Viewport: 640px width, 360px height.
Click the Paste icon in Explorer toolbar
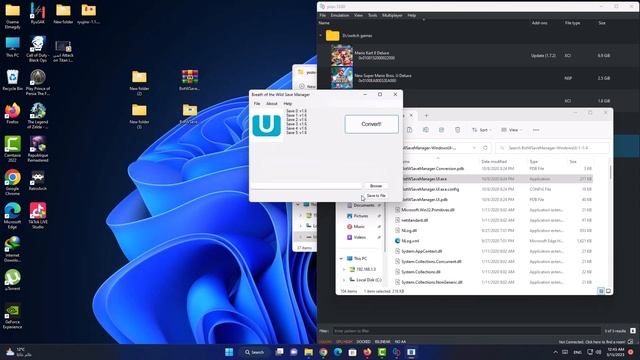409,130
